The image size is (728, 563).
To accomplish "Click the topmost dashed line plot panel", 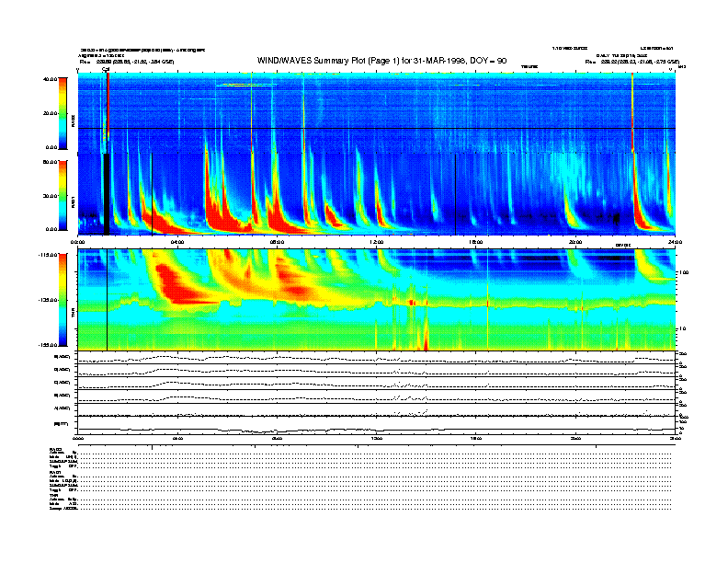I will click(377, 358).
